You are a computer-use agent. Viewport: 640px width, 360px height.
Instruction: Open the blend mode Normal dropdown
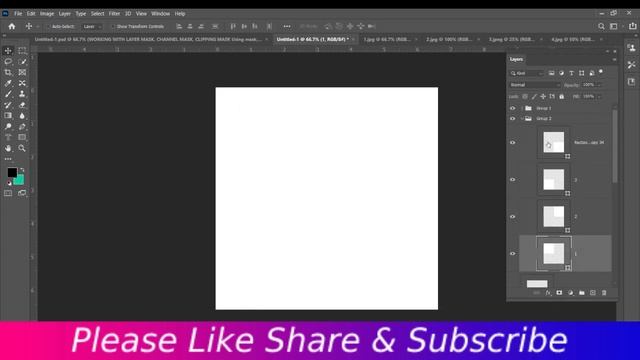click(535, 85)
